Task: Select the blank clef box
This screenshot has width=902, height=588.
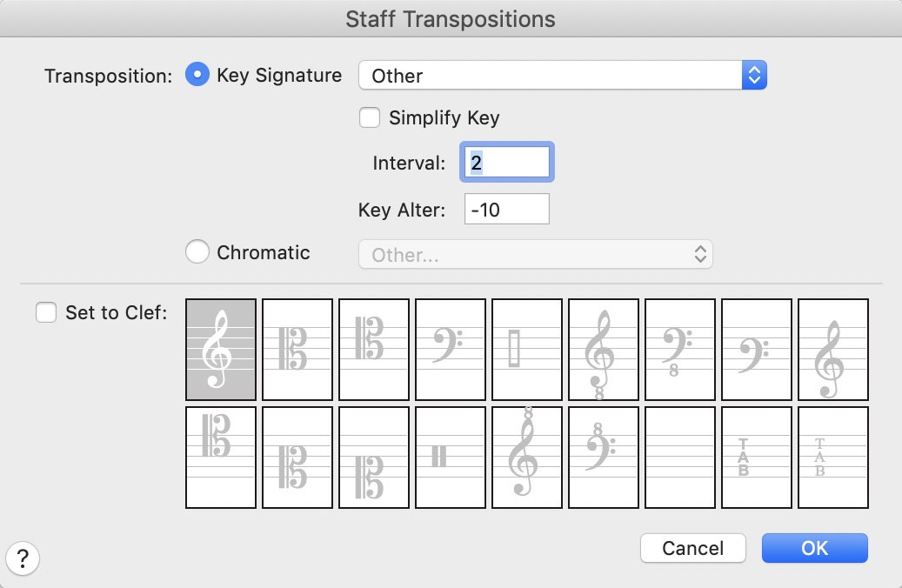Action: (x=680, y=457)
